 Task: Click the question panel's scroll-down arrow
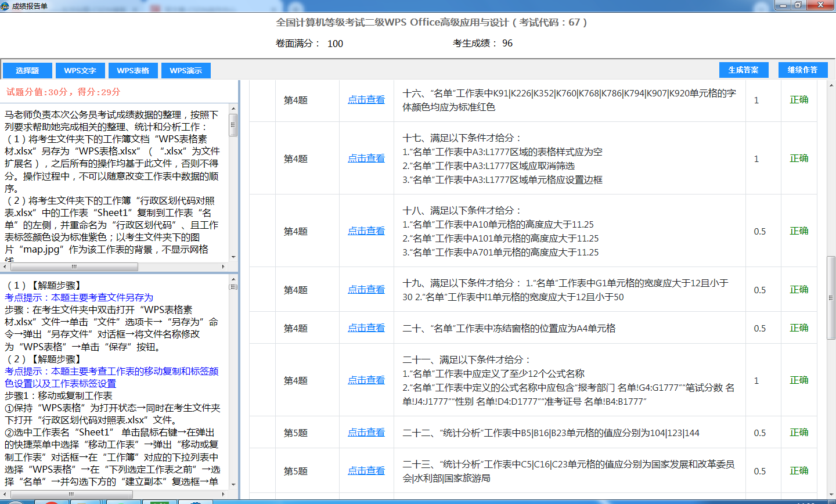tap(233, 257)
